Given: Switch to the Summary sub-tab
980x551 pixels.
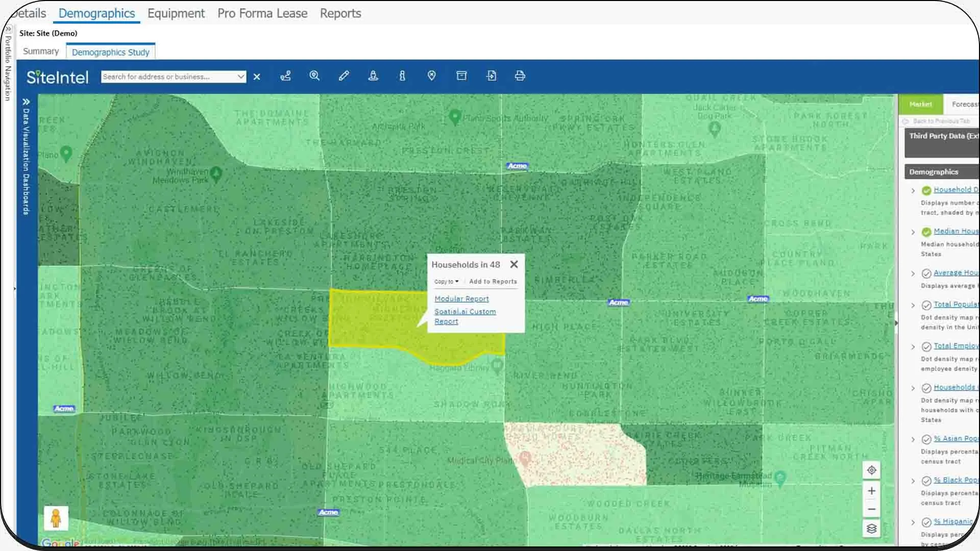Looking at the screenshot, I should 41,52.
